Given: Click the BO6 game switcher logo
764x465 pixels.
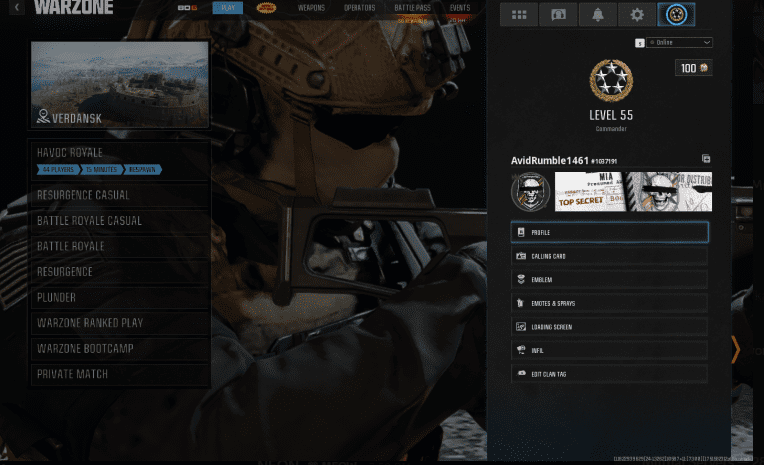Looking at the screenshot, I should click(188, 8).
